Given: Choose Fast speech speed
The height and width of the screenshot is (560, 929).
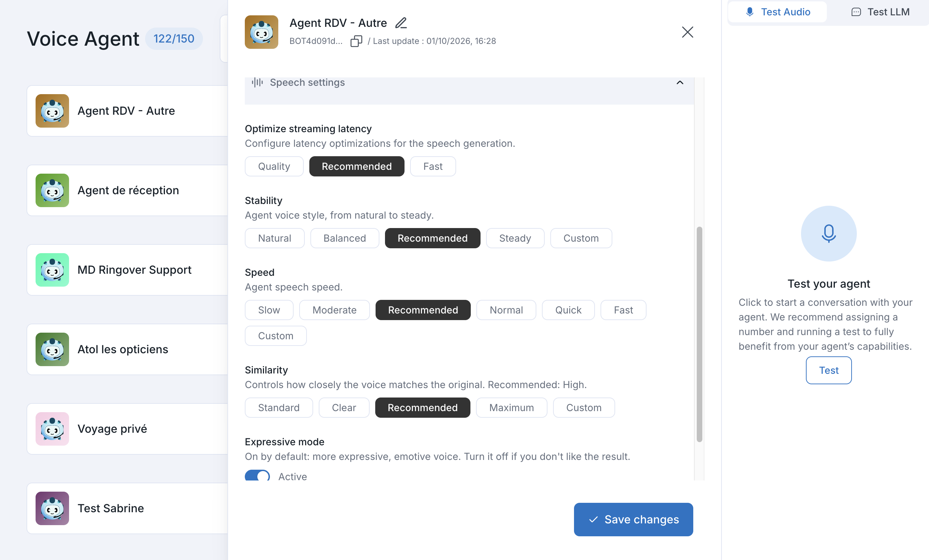Looking at the screenshot, I should tap(623, 310).
